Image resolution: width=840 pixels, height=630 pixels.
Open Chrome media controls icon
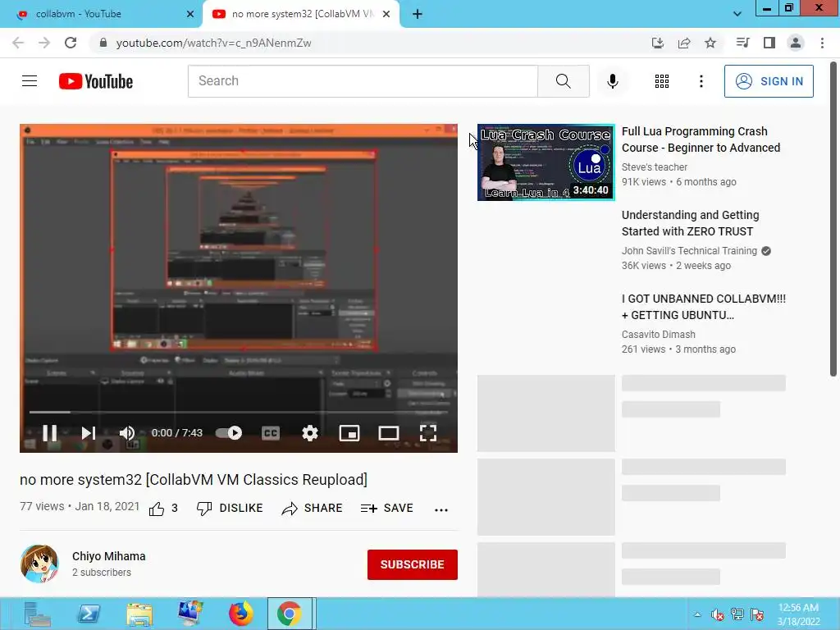(742, 43)
